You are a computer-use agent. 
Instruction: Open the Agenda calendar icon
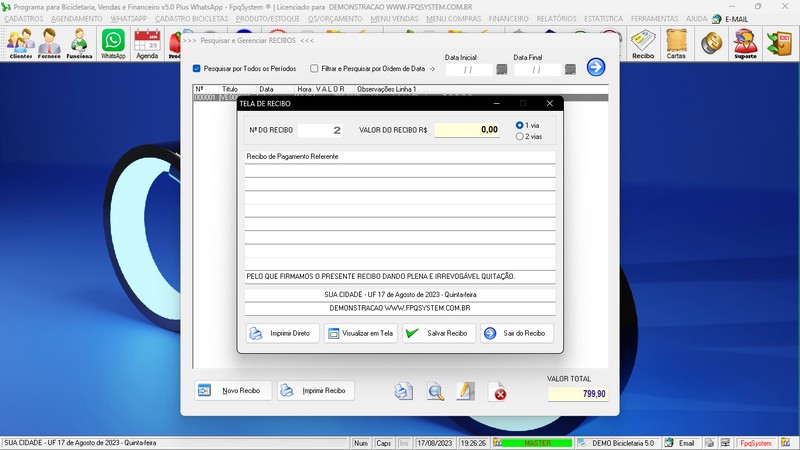click(147, 43)
